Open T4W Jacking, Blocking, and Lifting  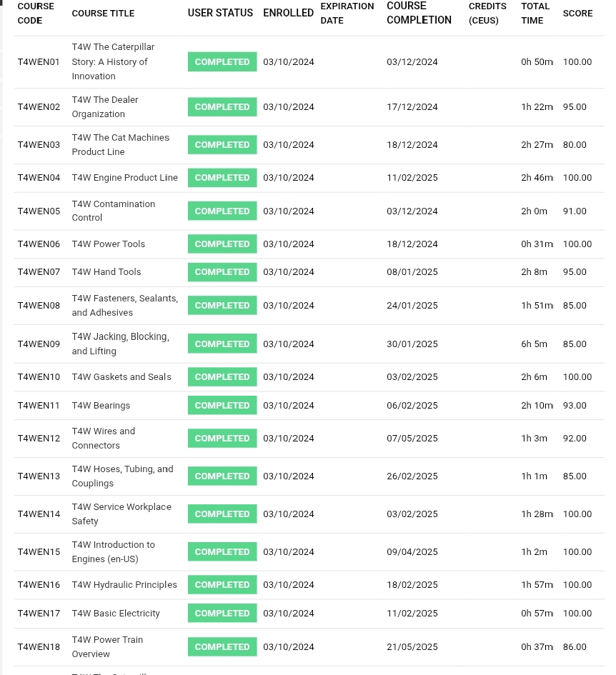tap(121, 344)
